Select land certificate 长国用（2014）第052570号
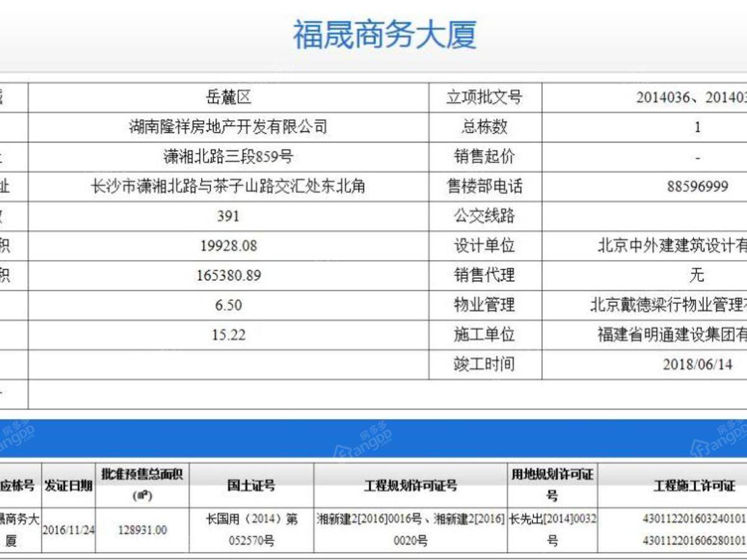 [x=251, y=530]
